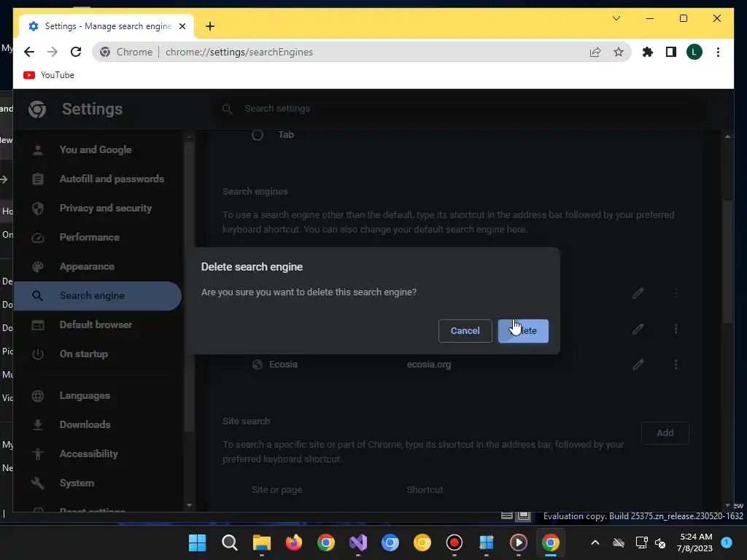Click the ecosia.org shortcut text
This screenshot has height=560, width=747.
428,365
